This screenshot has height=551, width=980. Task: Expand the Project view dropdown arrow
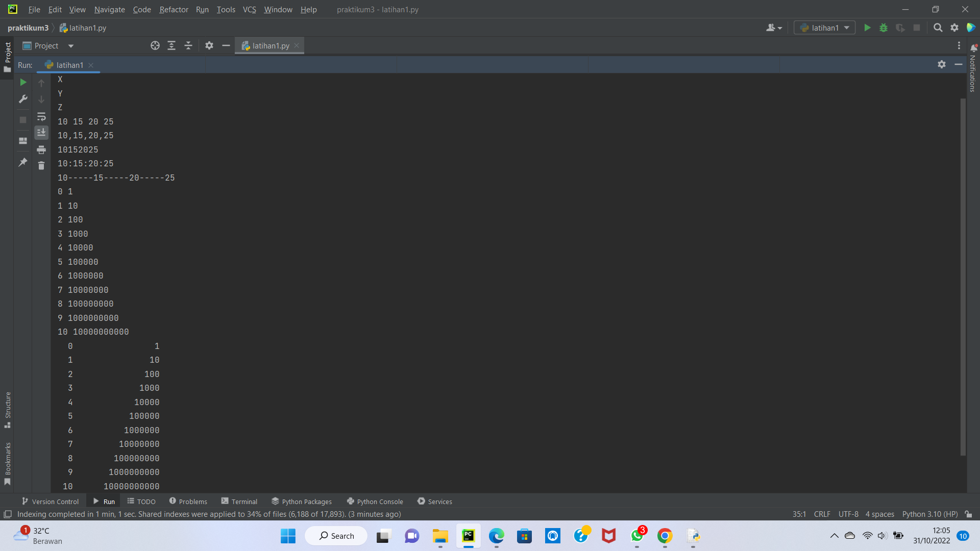point(71,46)
